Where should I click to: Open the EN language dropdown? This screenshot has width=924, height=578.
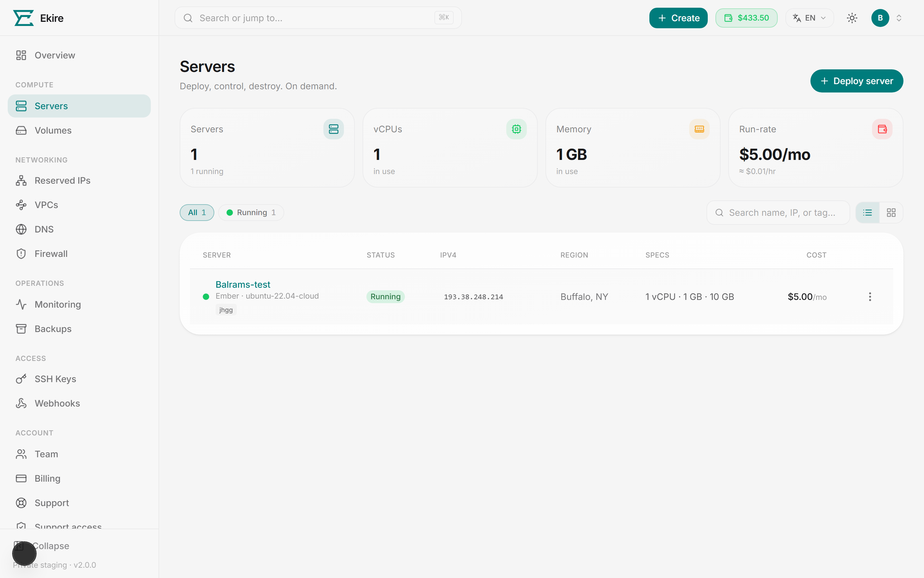[x=809, y=18]
